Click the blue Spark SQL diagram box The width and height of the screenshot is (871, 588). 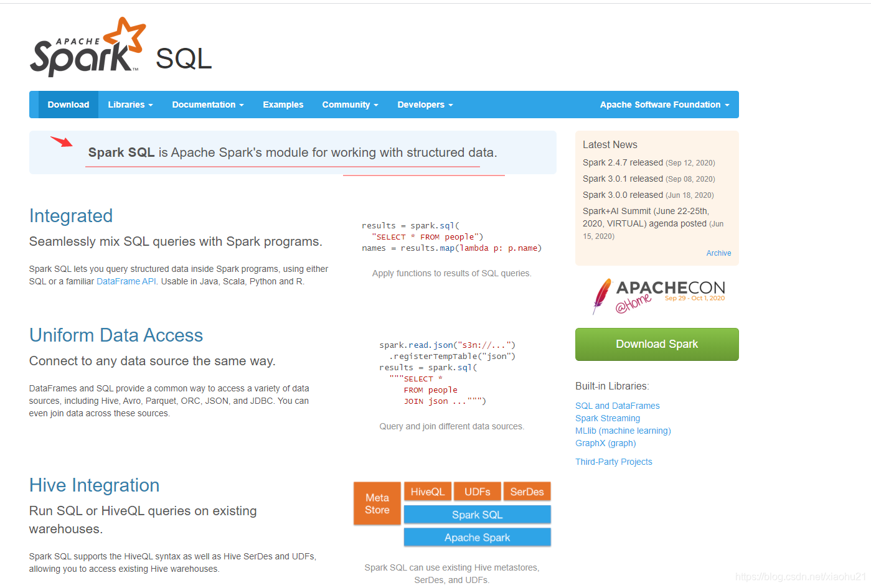pos(478,515)
